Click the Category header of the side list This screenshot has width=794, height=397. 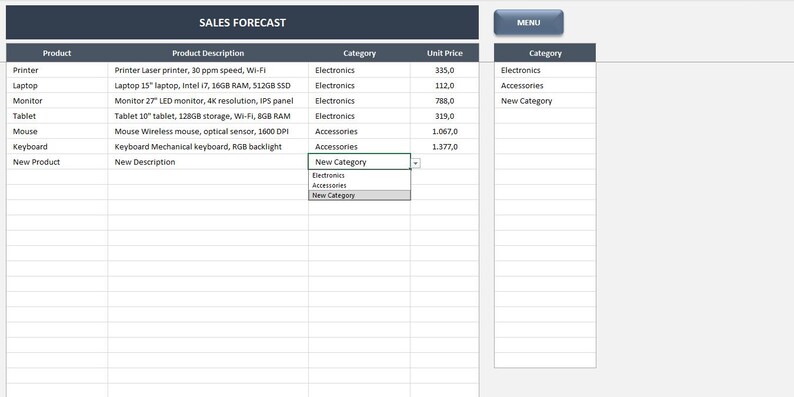pyautogui.click(x=545, y=53)
